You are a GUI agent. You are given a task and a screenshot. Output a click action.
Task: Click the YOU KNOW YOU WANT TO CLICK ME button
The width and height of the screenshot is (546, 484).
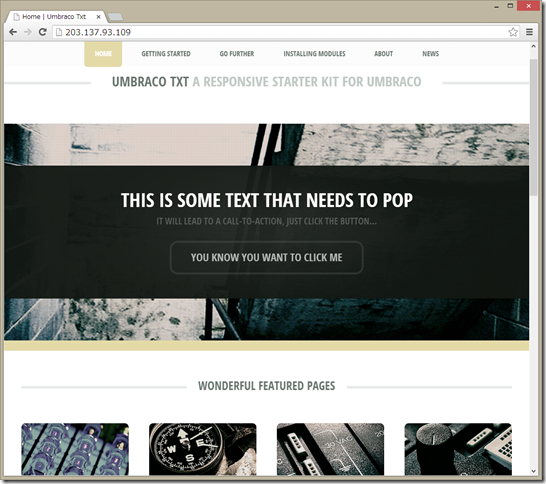click(x=266, y=257)
